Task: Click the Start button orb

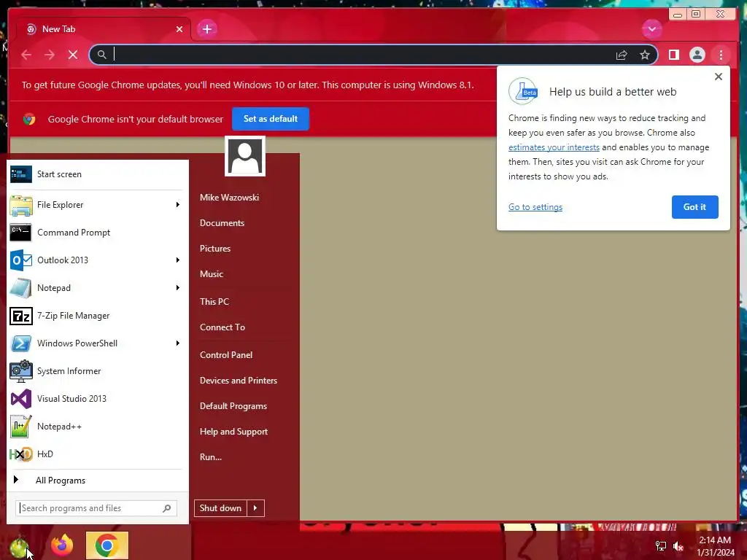Action: point(19,548)
